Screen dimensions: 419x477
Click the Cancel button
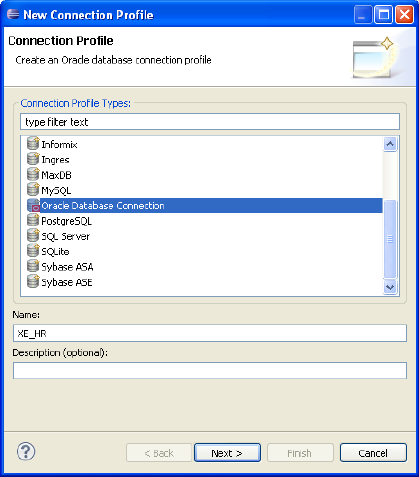[373, 453]
